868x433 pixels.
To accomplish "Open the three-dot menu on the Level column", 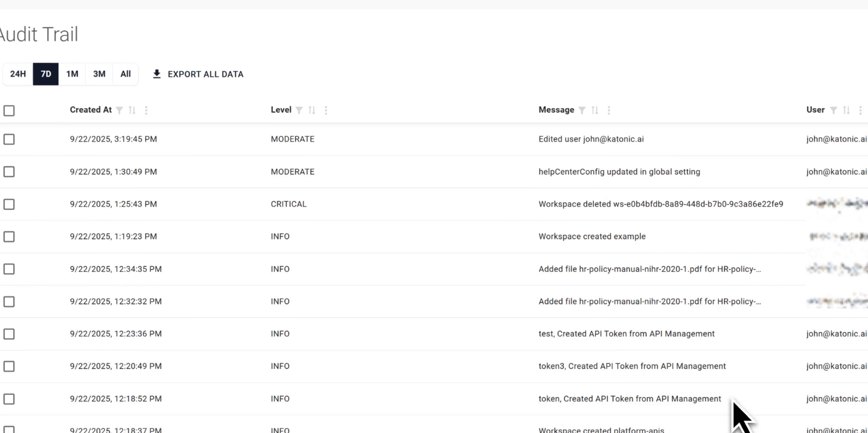I will point(326,110).
